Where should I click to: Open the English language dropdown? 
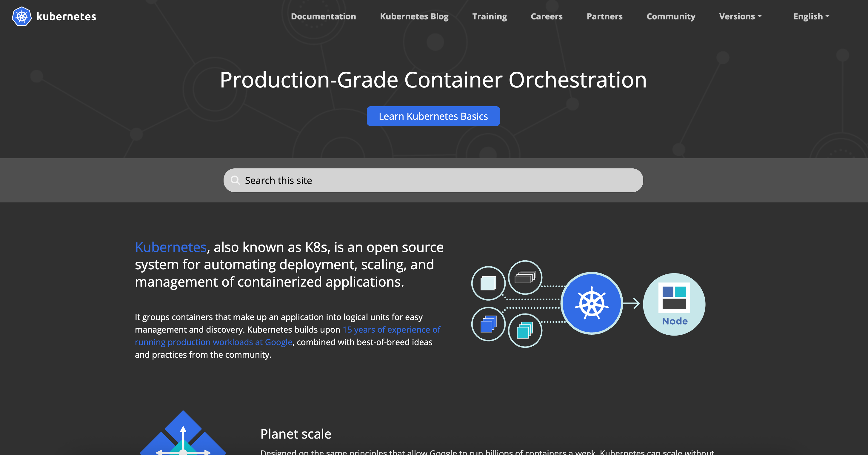tap(811, 16)
